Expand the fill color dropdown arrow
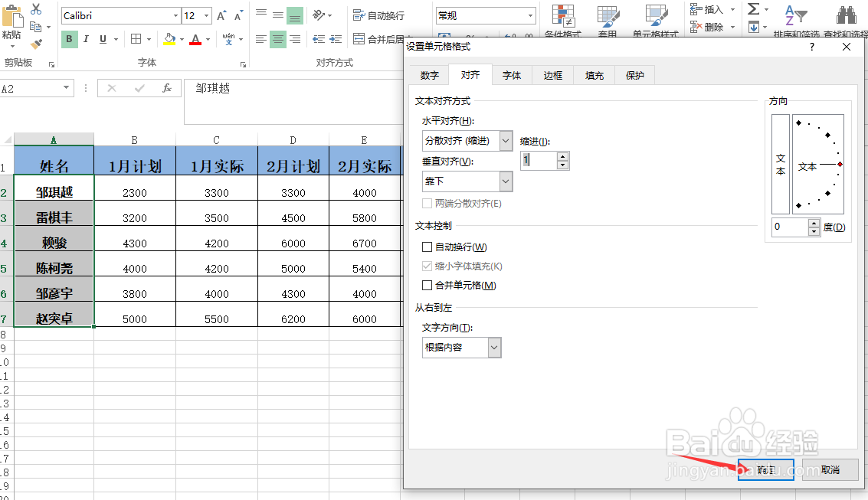This screenshot has height=500, width=868. [x=182, y=39]
